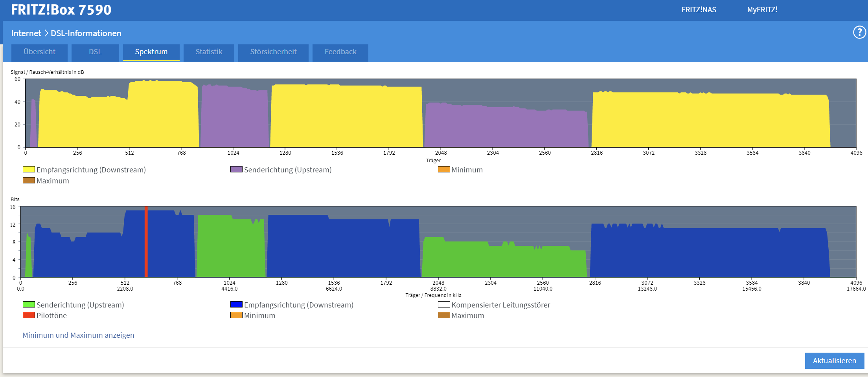Screen dimensions: 868x377
Task: Click the red Pilottöne legend swatch
Action: 29,315
